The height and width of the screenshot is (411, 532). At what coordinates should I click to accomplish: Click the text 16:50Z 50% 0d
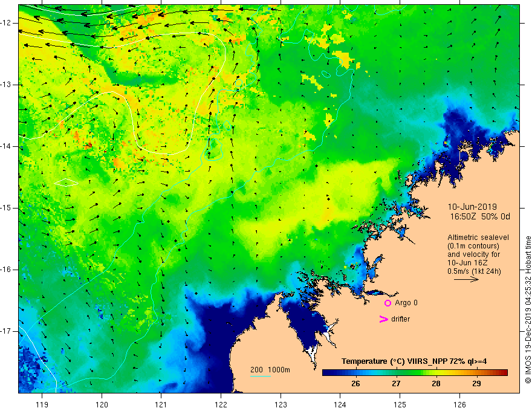click(480, 216)
